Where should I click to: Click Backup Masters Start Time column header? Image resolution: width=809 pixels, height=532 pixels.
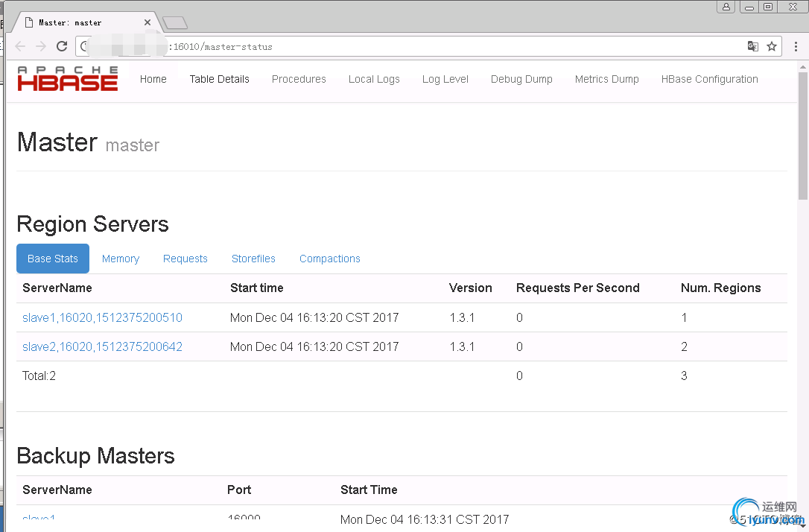click(x=369, y=490)
